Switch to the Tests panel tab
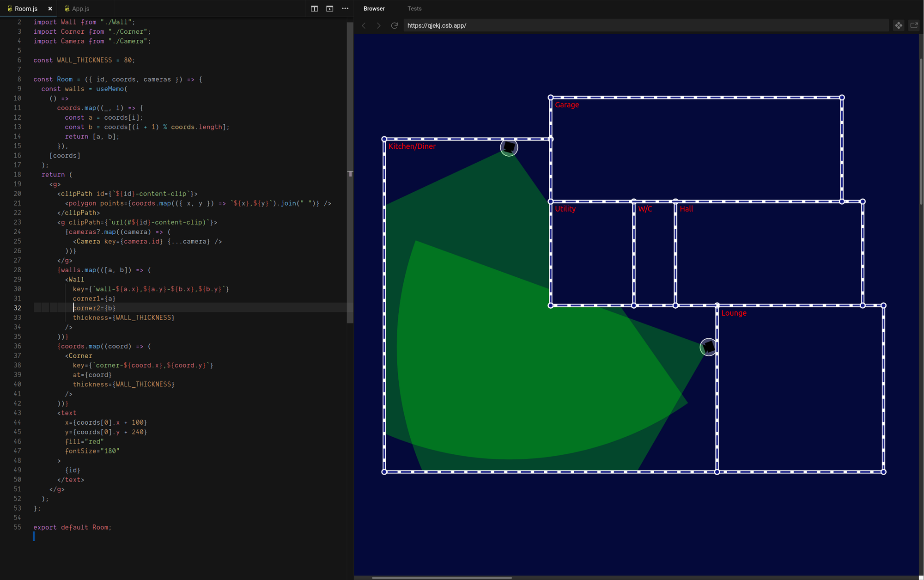This screenshot has width=924, height=580. (414, 9)
